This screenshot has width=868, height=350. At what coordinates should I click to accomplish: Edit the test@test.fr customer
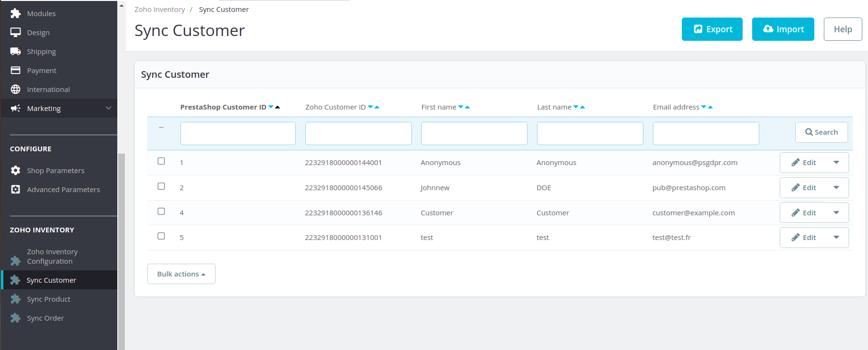point(804,238)
